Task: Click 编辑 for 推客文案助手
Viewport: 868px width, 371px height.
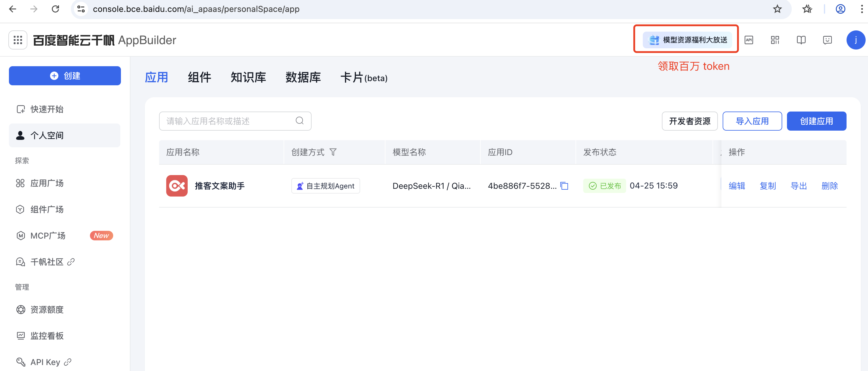Action: pos(737,186)
